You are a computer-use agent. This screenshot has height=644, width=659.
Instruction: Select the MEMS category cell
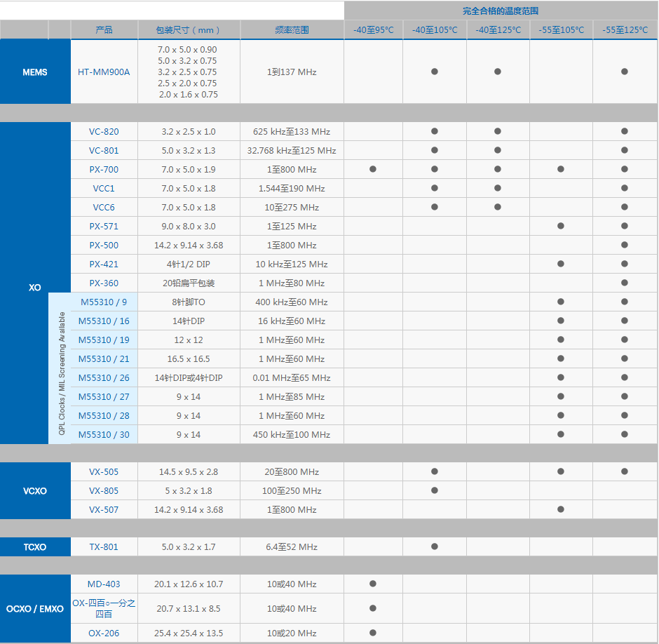(x=35, y=72)
